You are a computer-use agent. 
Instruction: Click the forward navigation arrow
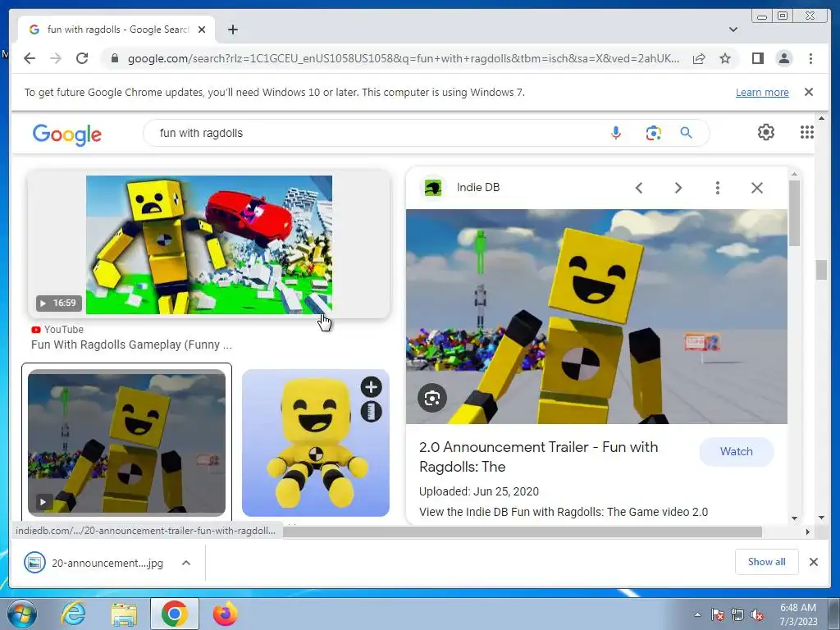pyautogui.click(x=56, y=58)
